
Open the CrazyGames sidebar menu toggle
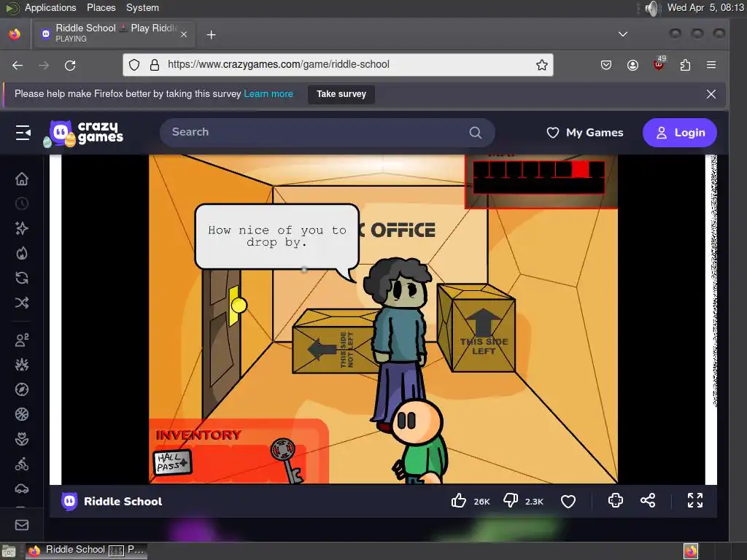click(23, 133)
